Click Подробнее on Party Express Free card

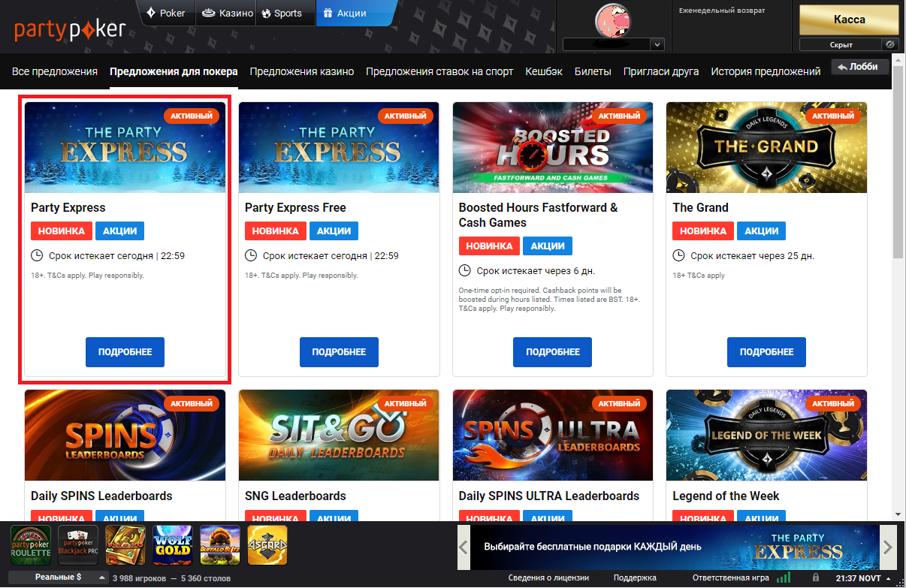pyautogui.click(x=339, y=352)
